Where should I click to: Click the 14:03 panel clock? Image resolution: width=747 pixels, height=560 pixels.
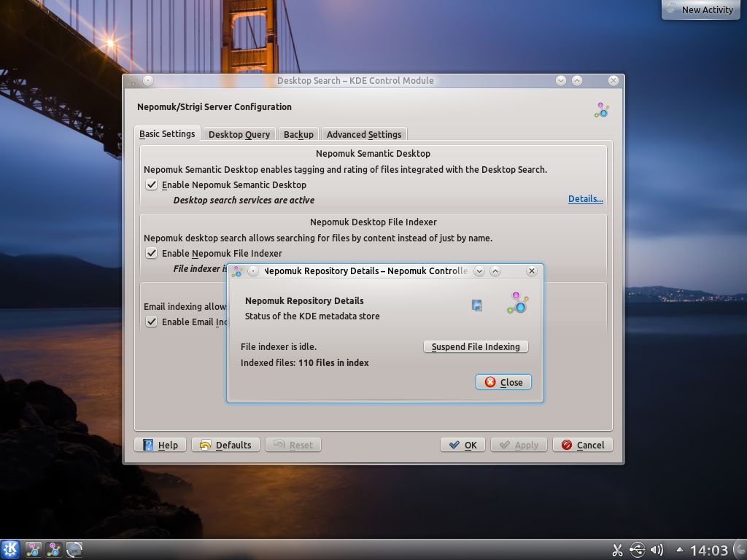pos(709,551)
